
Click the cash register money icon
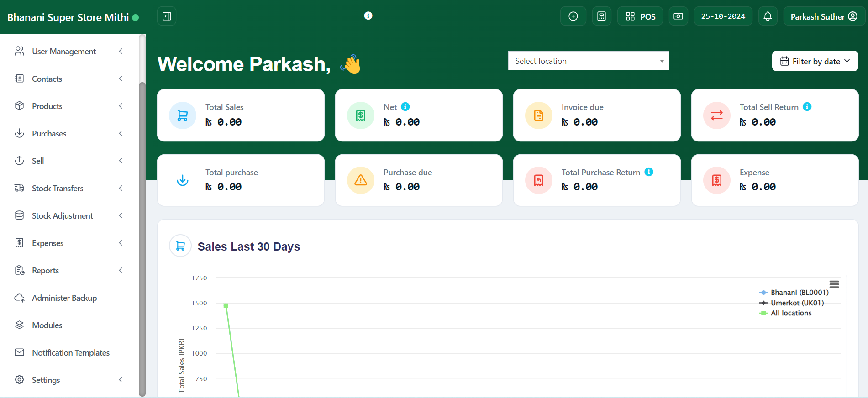pos(678,16)
